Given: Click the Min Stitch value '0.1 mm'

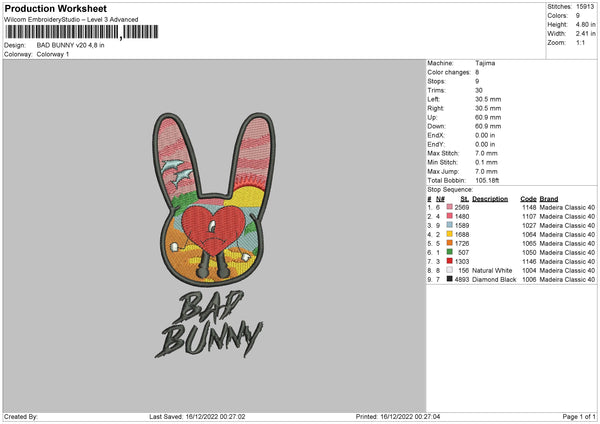Looking at the screenshot, I should [486, 162].
